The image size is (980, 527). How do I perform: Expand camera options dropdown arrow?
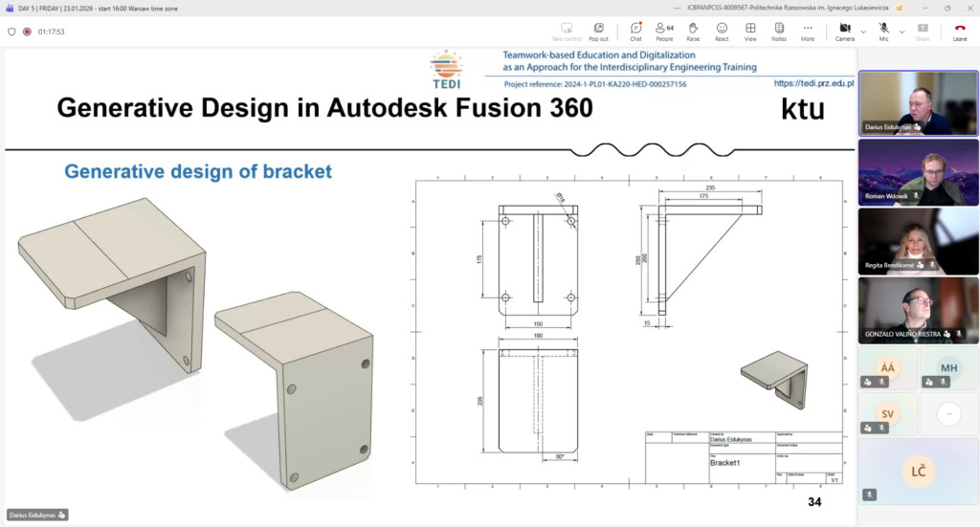tap(863, 31)
